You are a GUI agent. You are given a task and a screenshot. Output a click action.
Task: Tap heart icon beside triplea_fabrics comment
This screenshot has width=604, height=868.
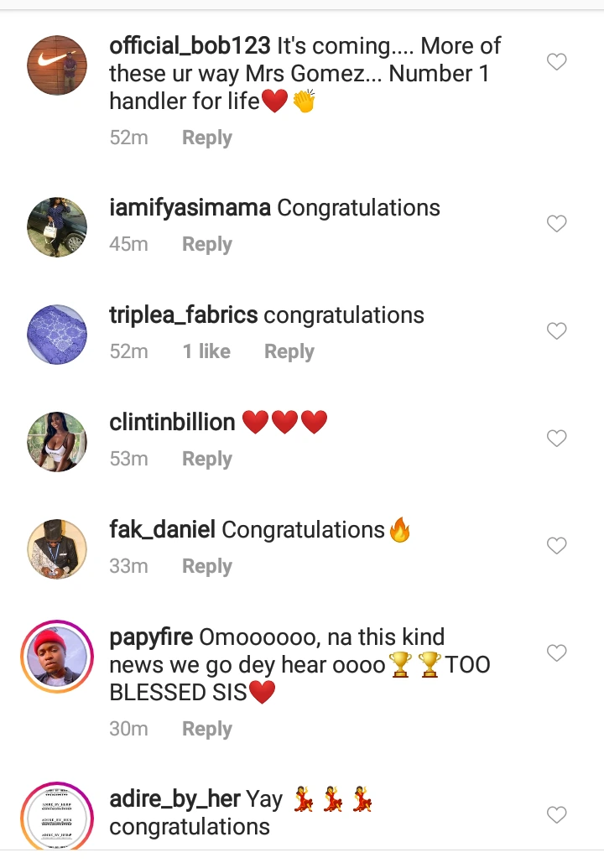557,331
